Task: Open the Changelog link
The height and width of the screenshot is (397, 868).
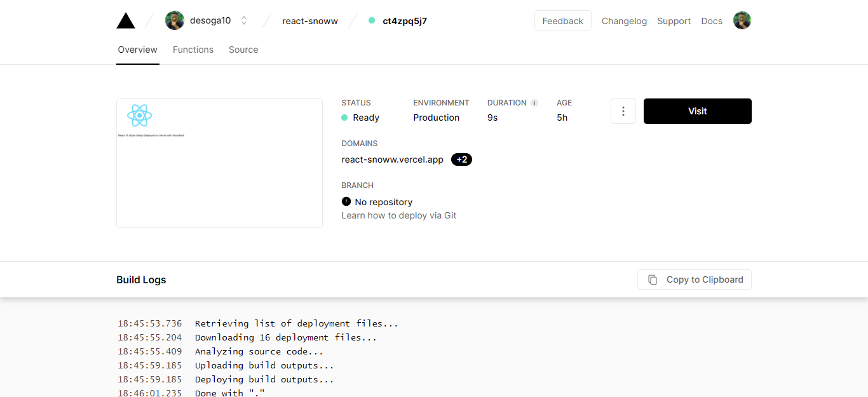Action: point(624,21)
